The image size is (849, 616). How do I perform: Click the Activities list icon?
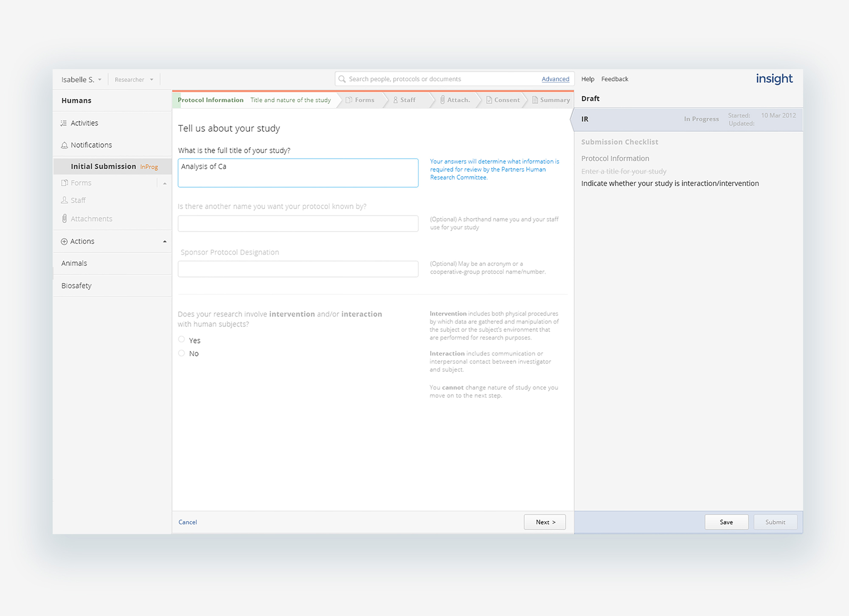pyautogui.click(x=64, y=123)
